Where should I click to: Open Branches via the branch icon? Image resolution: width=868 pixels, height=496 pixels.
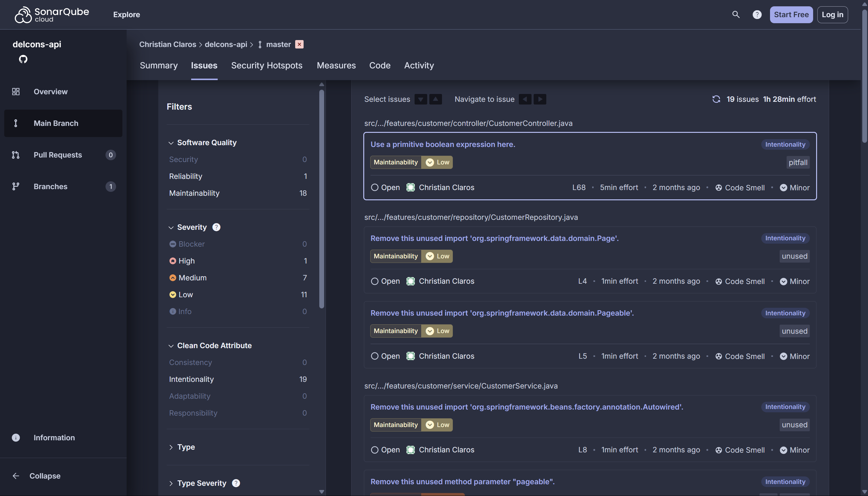pos(16,186)
